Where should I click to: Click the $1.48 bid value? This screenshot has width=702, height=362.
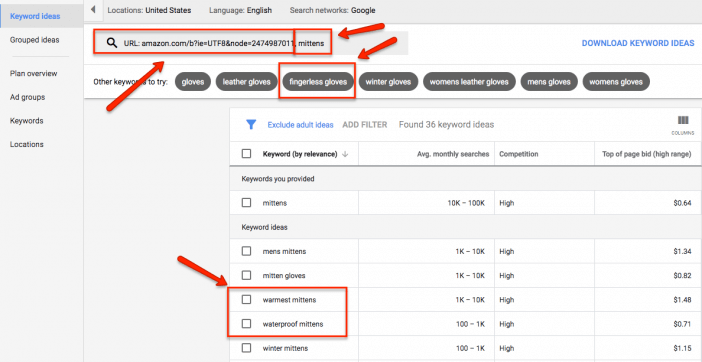tap(682, 300)
